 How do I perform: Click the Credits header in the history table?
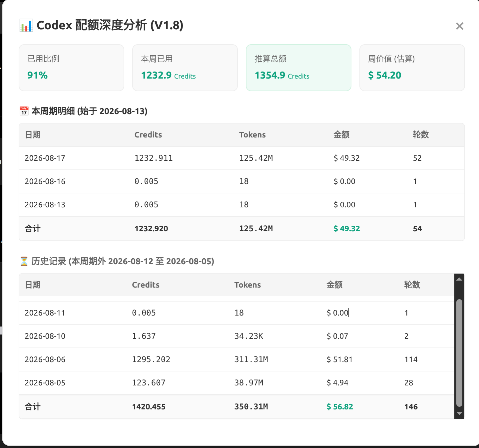(146, 285)
